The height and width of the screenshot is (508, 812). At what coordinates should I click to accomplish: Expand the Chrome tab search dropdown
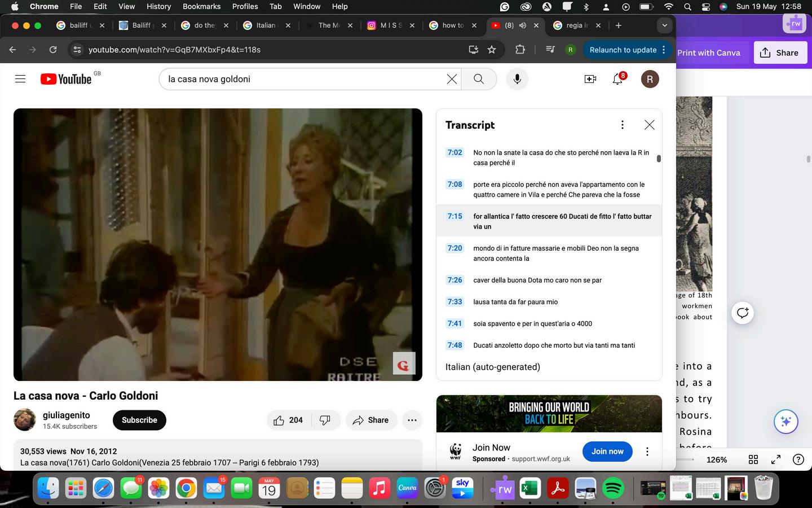(664, 25)
